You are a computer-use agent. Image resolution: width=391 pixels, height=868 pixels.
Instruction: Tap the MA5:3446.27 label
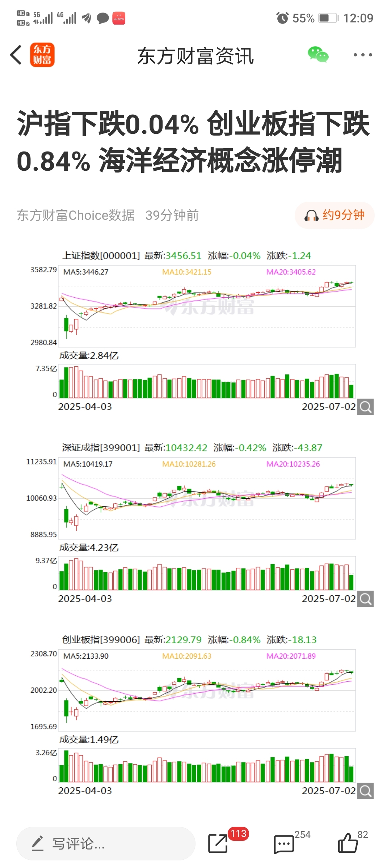point(86,272)
